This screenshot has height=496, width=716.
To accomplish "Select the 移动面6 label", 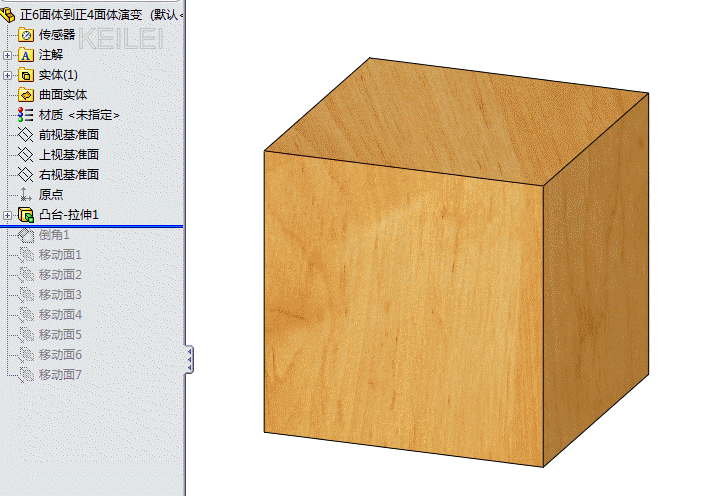I will pos(60,355).
